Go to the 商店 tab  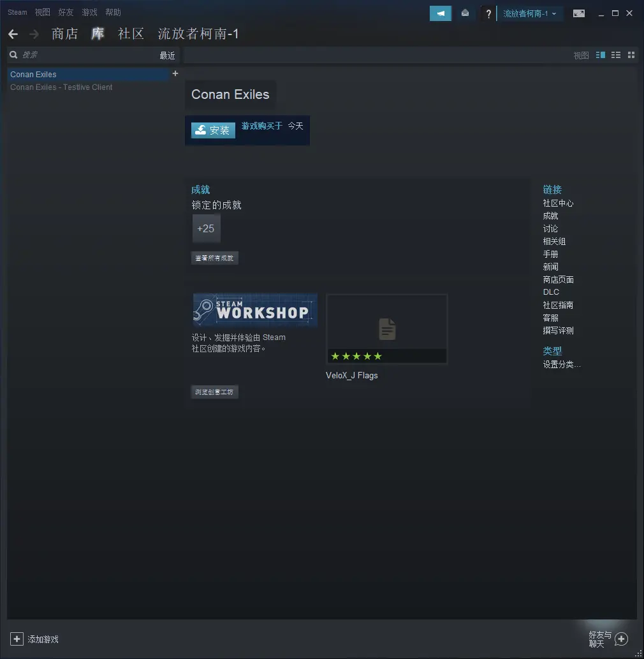pyautogui.click(x=64, y=34)
